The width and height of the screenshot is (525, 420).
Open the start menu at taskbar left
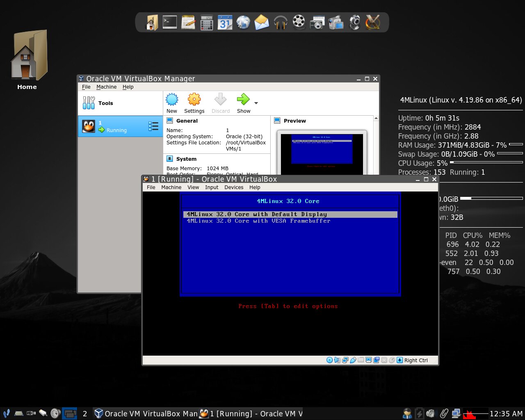(x=6, y=413)
